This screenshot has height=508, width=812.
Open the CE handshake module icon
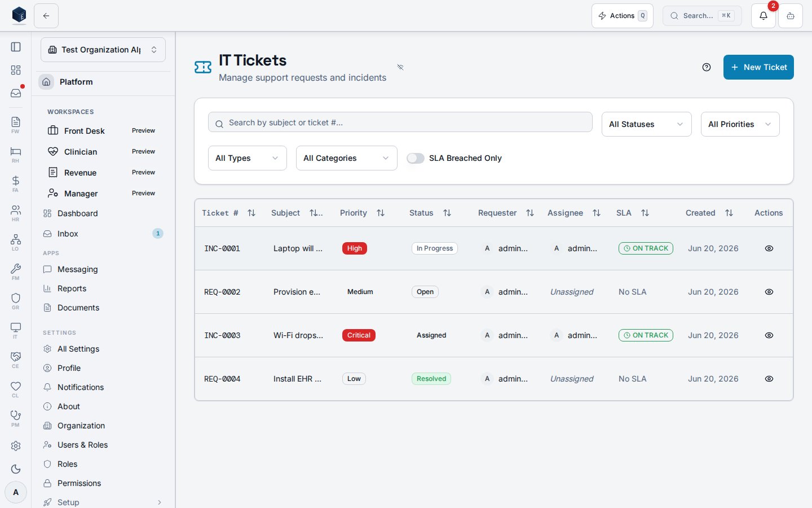(x=16, y=360)
